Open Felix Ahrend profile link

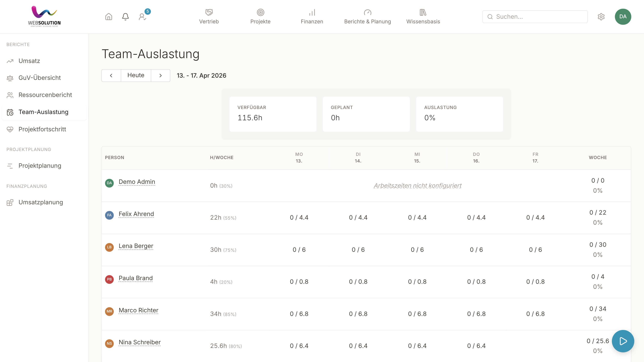click(x=136, y=214)
